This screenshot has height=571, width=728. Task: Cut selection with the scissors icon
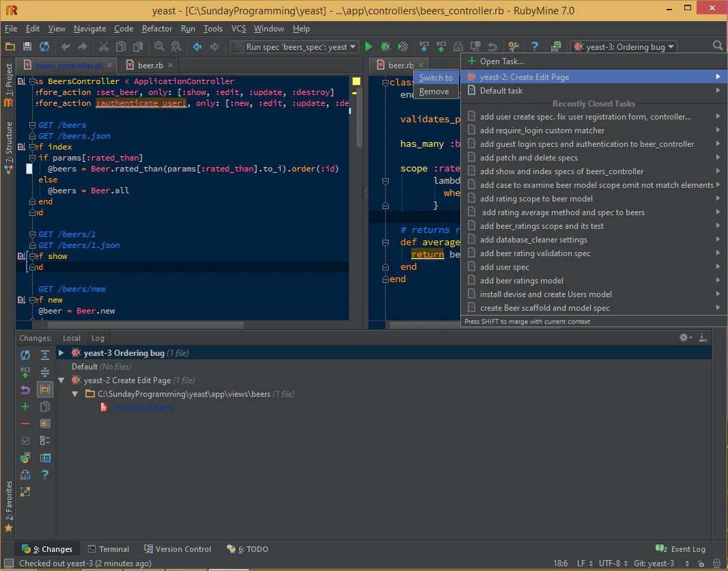104,46
